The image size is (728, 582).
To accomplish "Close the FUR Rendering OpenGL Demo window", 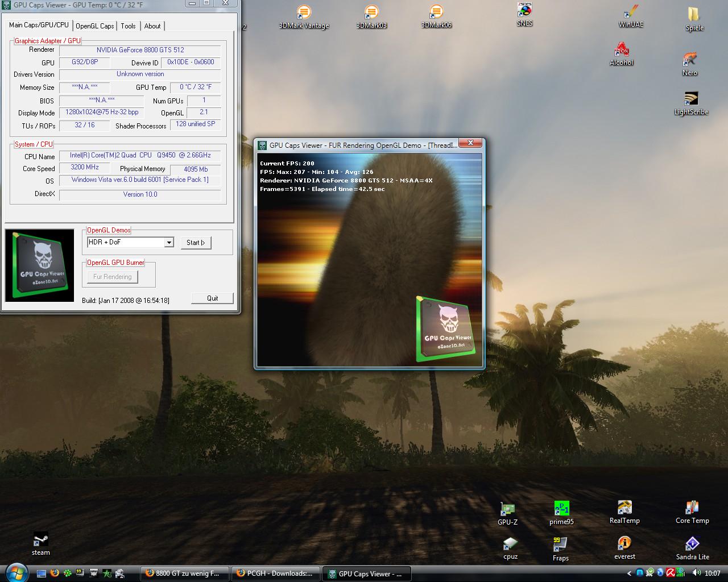I will pos(471,143).
